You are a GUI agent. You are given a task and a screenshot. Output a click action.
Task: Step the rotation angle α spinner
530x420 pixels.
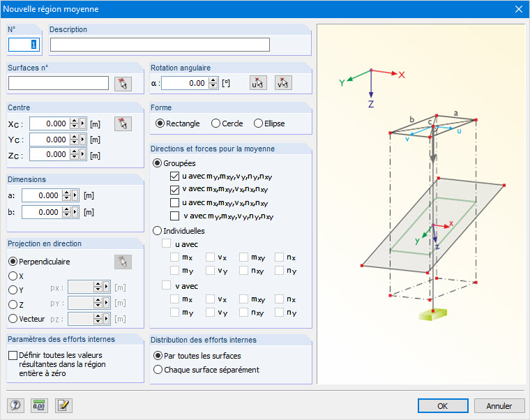point(213,83)
